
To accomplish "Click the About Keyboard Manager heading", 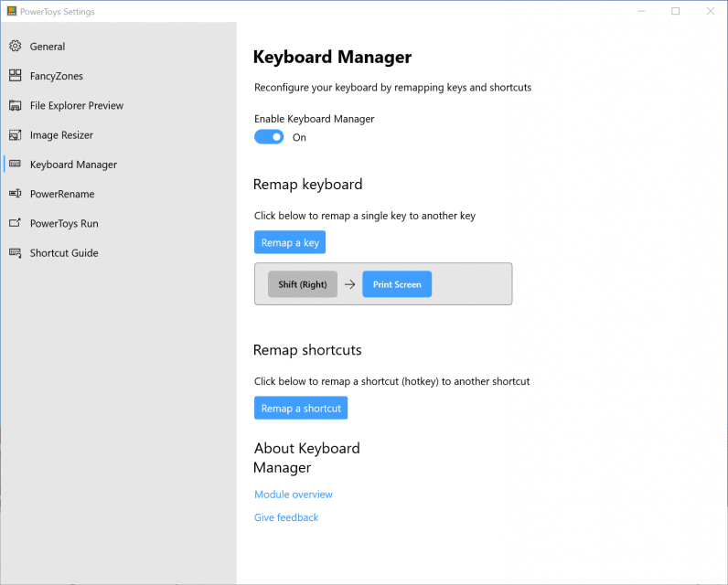I will coord(307,458).
